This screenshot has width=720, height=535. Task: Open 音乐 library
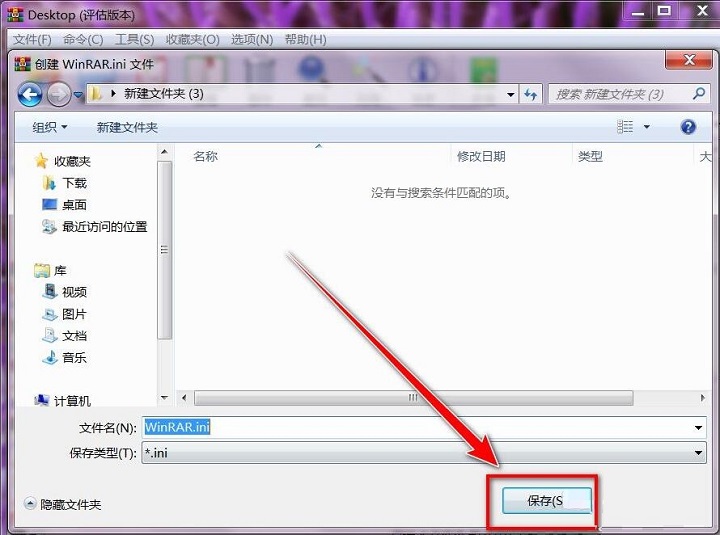point(74,357)
